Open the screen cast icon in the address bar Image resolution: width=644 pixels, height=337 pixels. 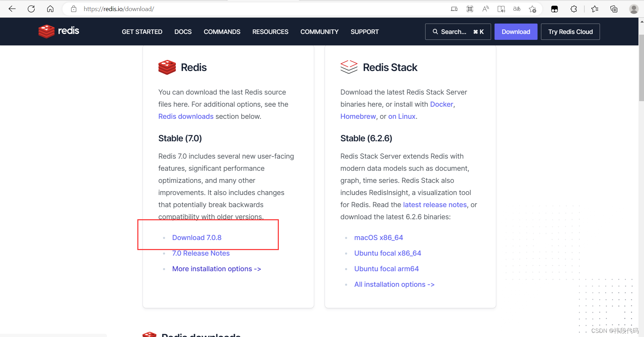454,9
